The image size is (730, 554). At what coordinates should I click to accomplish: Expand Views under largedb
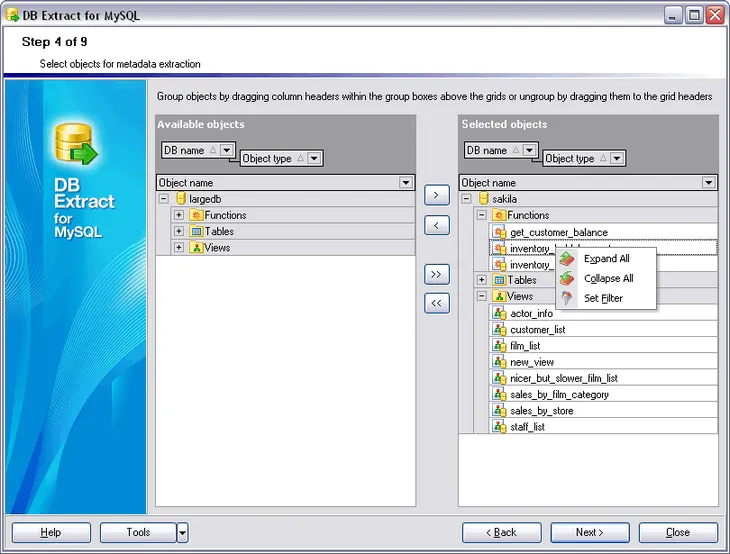pyautogui.click(x=179, y=248)
